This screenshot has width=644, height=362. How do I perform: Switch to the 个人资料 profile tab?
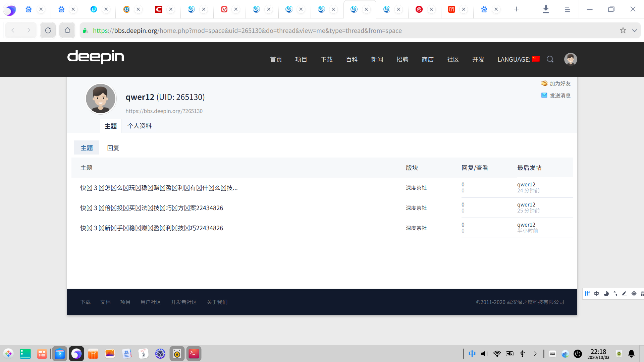click(140, 126)
